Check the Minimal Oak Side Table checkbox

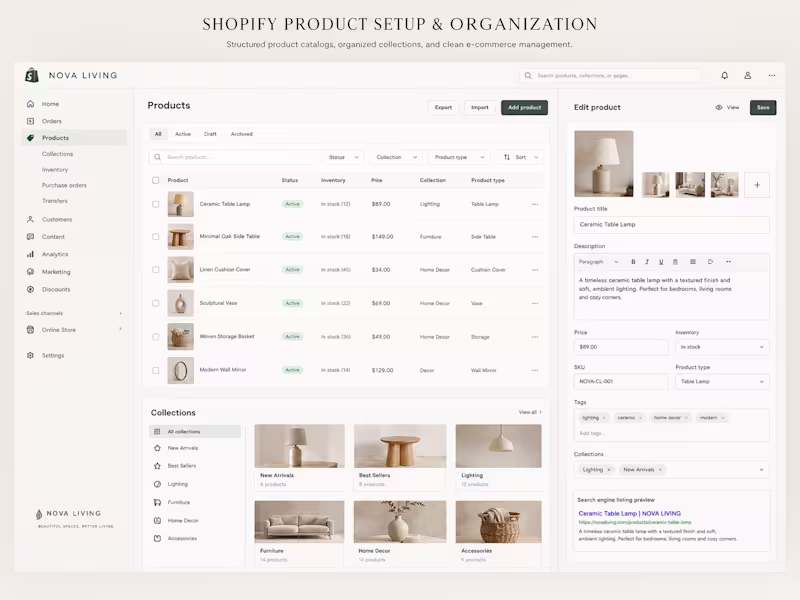click(x=156, y=237)
